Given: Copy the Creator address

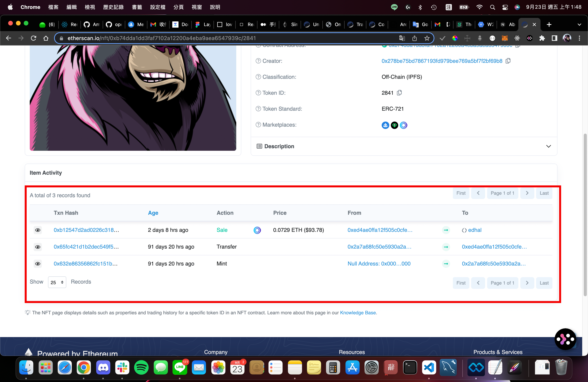Looking at the screenshot, I should pos(508,61).
